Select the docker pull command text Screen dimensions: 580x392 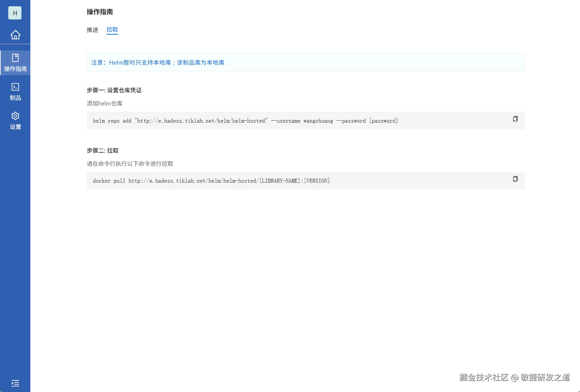point(211,181)
